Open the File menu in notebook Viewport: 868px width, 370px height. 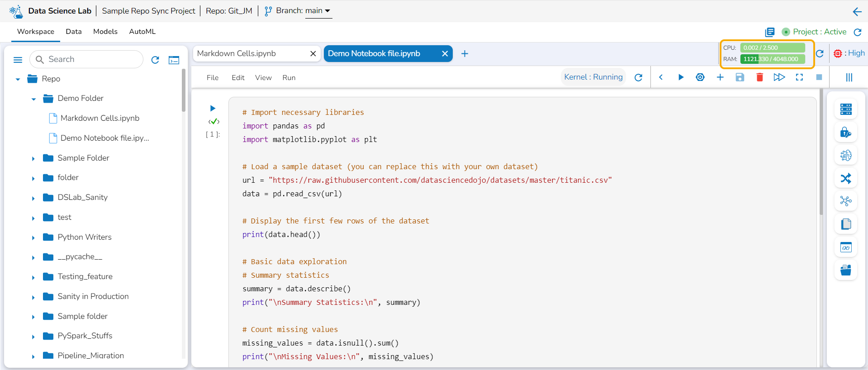(212, 78)
